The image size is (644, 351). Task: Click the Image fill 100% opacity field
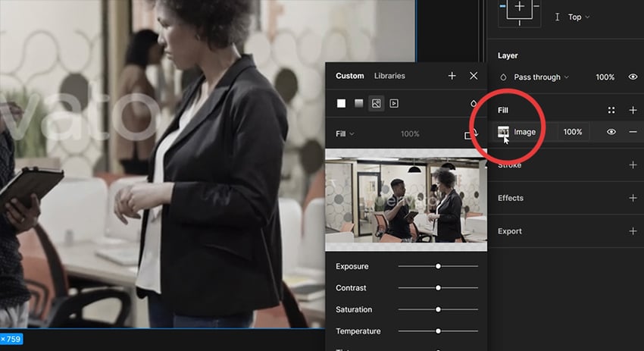tap(573, 132)
